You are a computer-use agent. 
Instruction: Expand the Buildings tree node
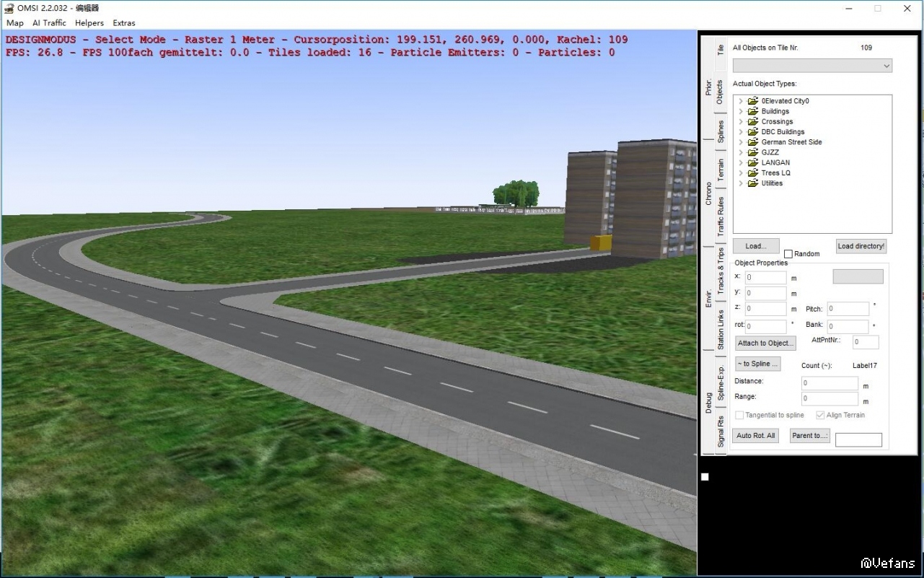coord(741,111)
